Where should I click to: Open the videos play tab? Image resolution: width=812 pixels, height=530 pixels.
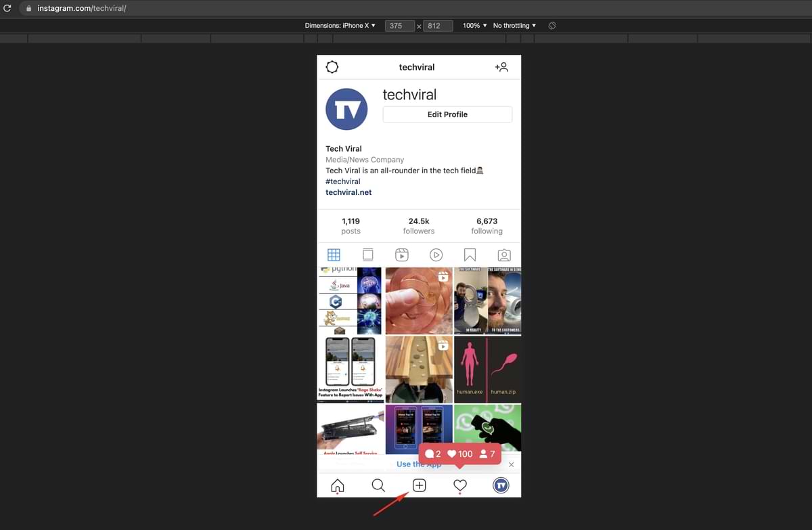click(x=436, y=255)
